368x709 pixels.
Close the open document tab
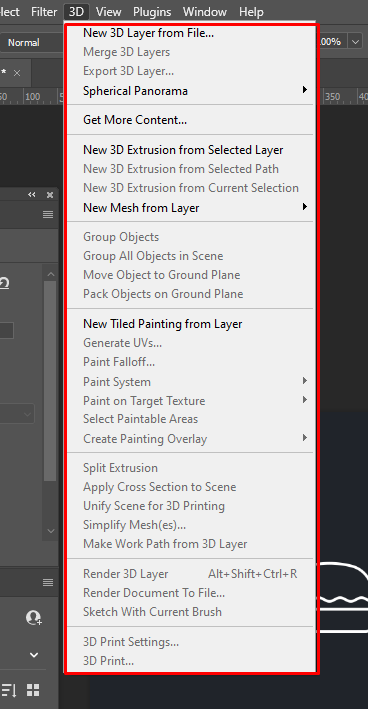pos(17,73)
